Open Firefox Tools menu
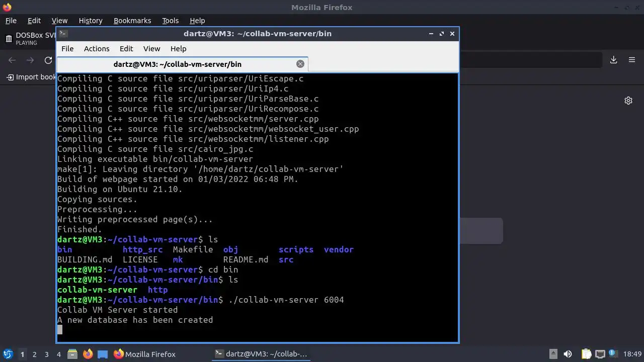This screenshot has width=644, height=362. tap(171, 21)
